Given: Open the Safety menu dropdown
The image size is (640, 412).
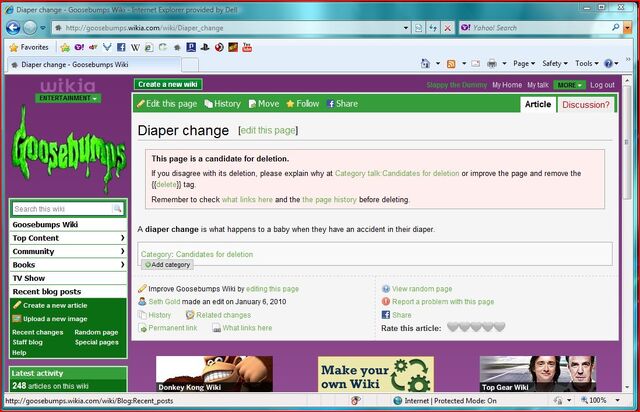Looking at the screenshot, I should click(x=555, y=63).
